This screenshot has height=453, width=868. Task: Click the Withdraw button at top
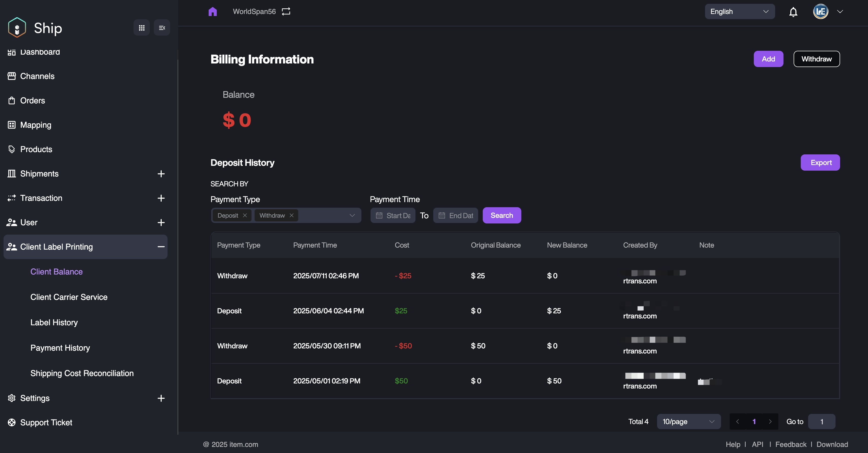[816, 59]
